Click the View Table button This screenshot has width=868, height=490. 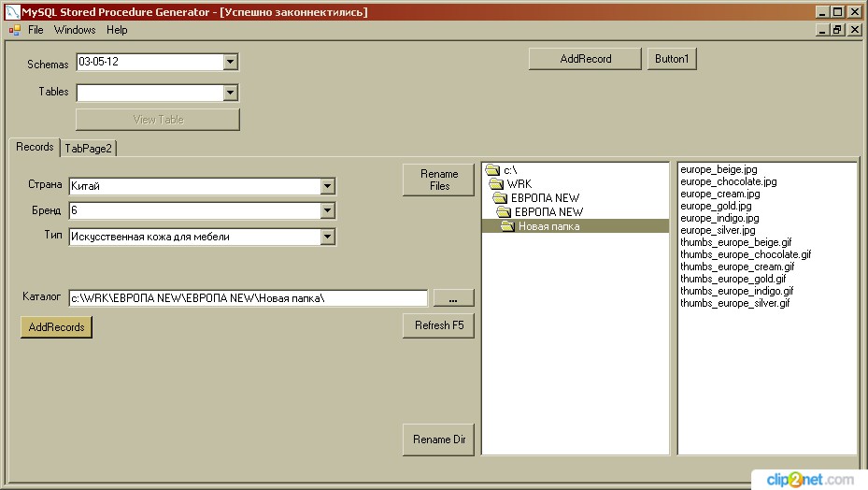pyautogui.click(x=158, y=119)
